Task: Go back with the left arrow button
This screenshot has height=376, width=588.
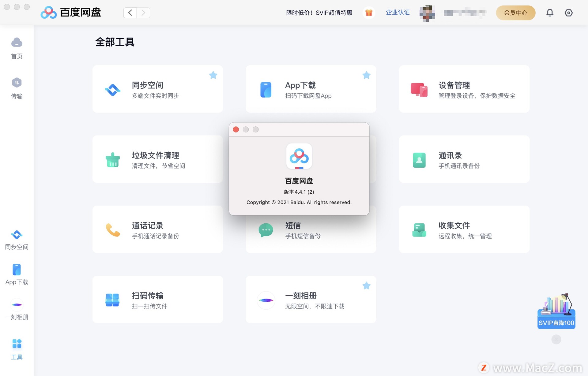Action: pos(130,13)
